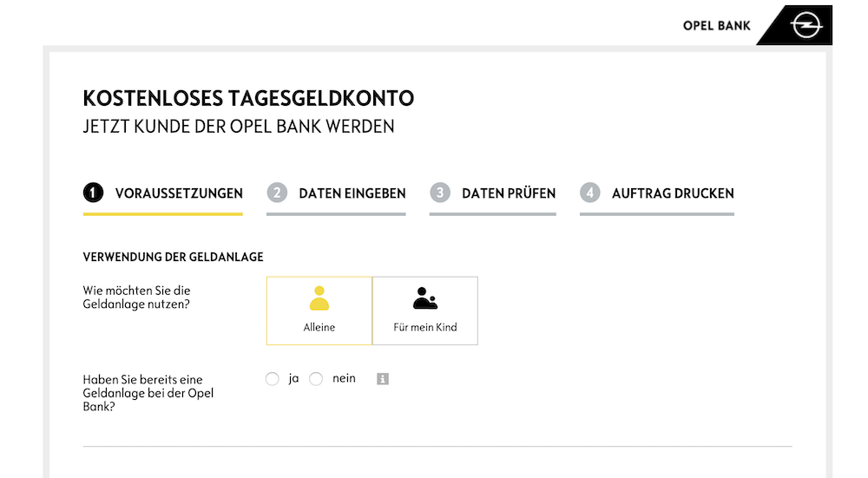The image size is (868, 478).
Task: Click the 'Verwendung der Geldanlage' section heading
Action: pyautogui.click(x=174, y=258)
